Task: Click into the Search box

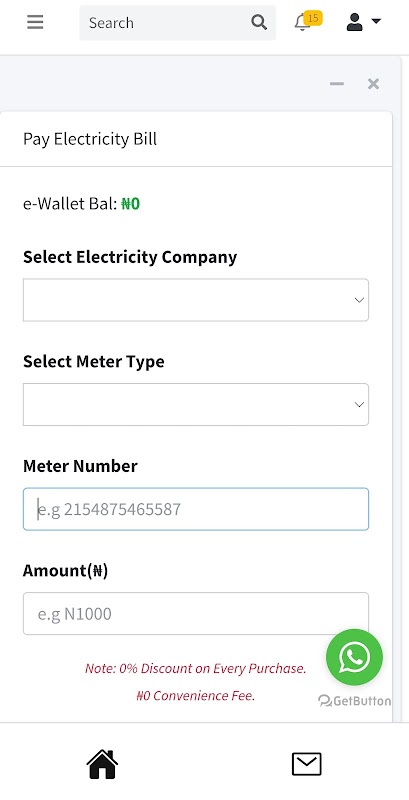Action: (x=168, y=23)
